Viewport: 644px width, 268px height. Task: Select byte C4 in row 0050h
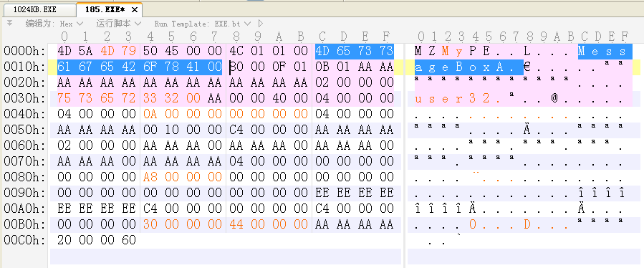[x=236, y=130]
